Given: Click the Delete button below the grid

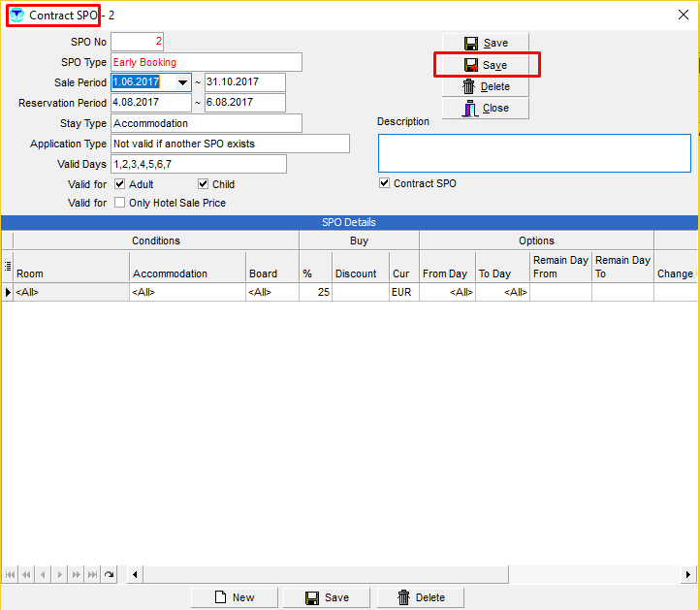Looking at the screenshot, I should 420,597.
